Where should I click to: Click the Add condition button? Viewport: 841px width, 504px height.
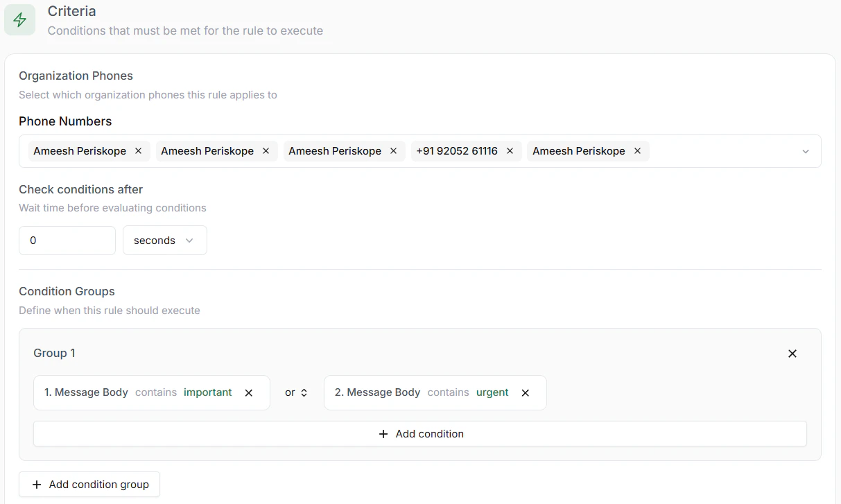click(420, 434)
